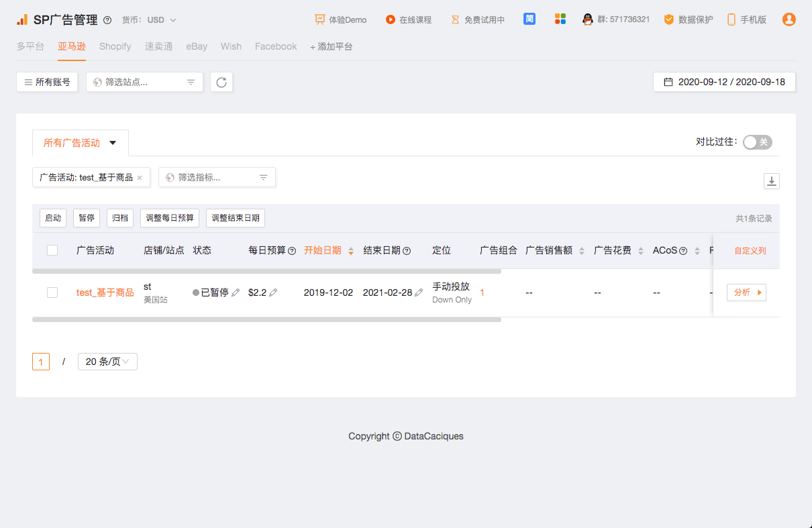
Task: Edit end date 2021-02-28 pencil icon
Action: pos(419,293)
